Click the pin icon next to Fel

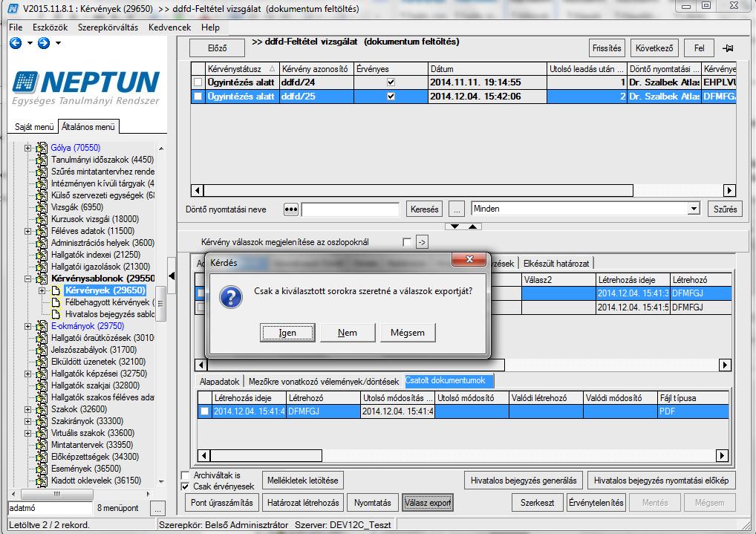pos(728,48)
